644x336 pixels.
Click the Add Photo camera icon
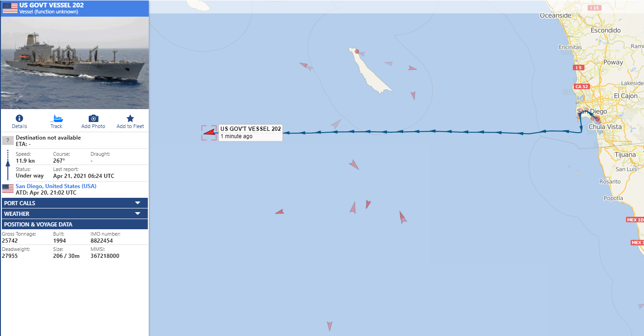tap(93, 118)
